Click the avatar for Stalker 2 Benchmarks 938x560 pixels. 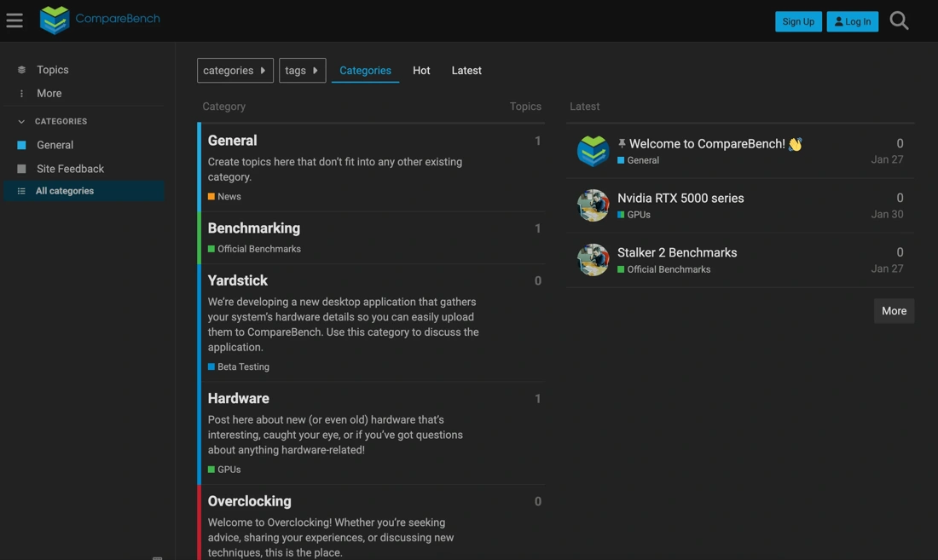tap(593, 260)
